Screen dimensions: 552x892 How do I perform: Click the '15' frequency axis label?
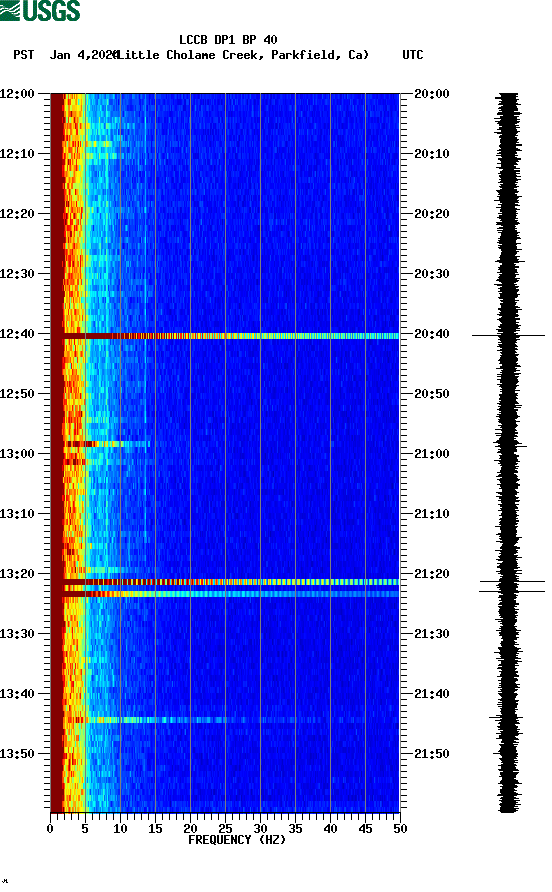click(155, 829)
